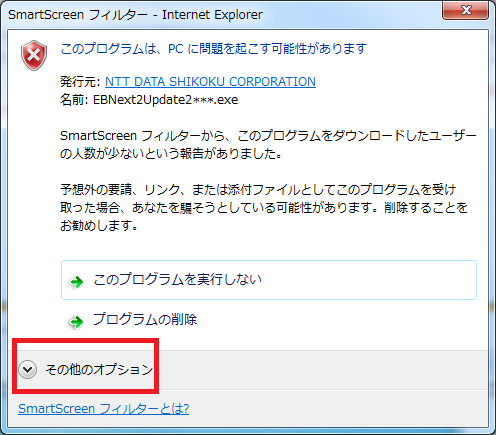The height and width of the screenshot is (435, 496).
Task: Choose このプログラムを実行しない option
Action: coord(269,280)
